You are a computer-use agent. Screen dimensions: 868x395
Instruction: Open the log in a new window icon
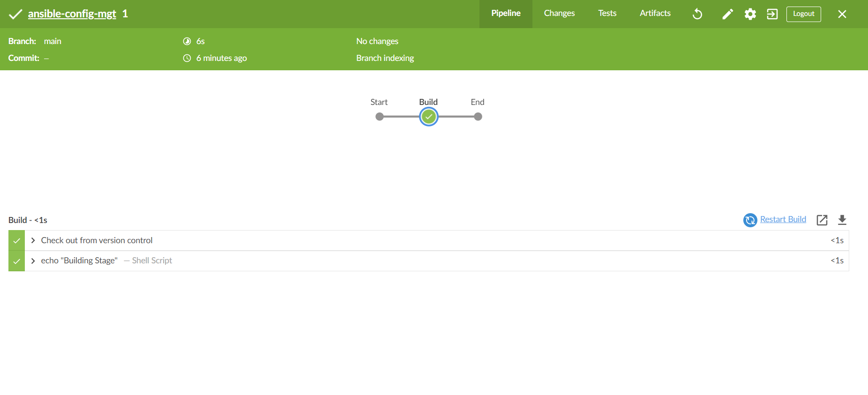pyautogui.click(x=822, y=220)
